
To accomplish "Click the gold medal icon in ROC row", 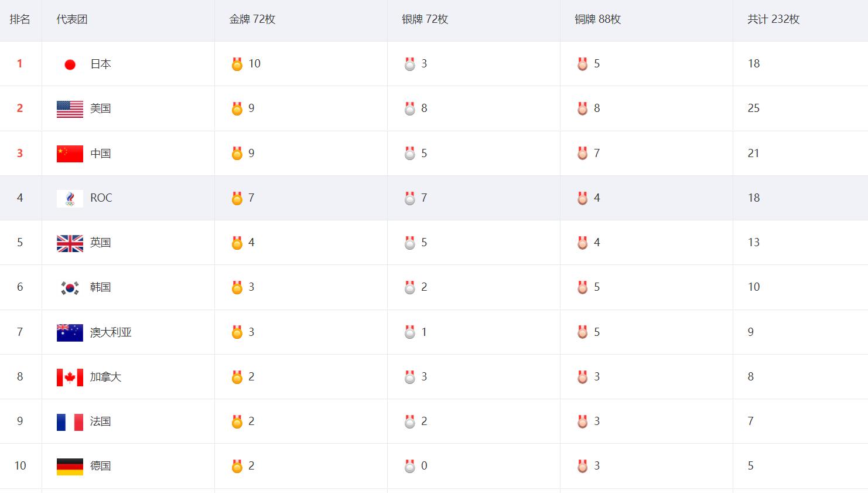I will tap(237, 198).
